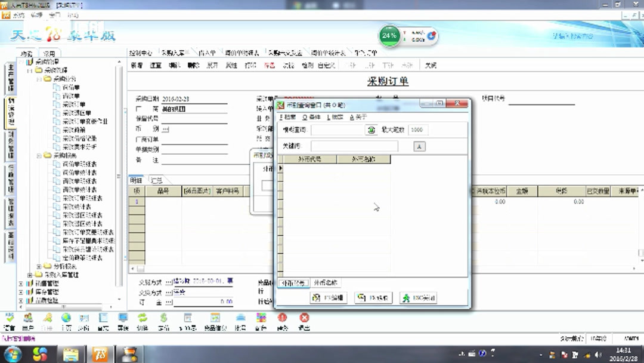Click the 24% progress circle indicator
The height and width of the screenshot is (363, 644).
point(389,36)
